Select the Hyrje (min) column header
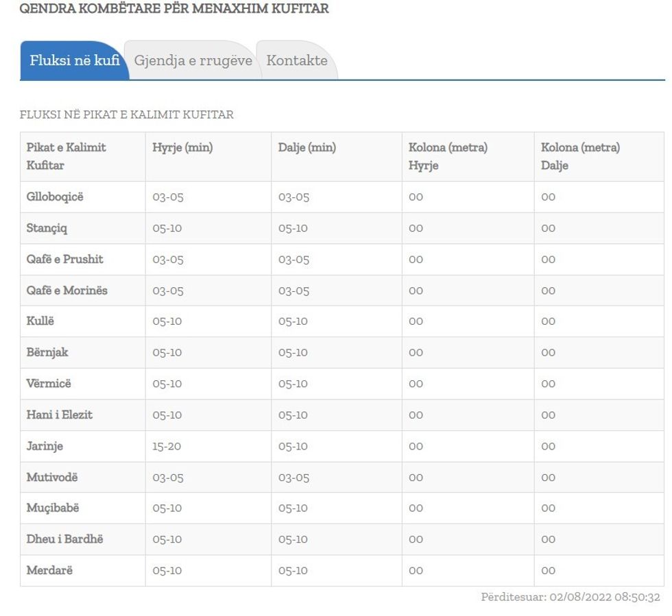 pyautogui.click(x=182, y=147)
